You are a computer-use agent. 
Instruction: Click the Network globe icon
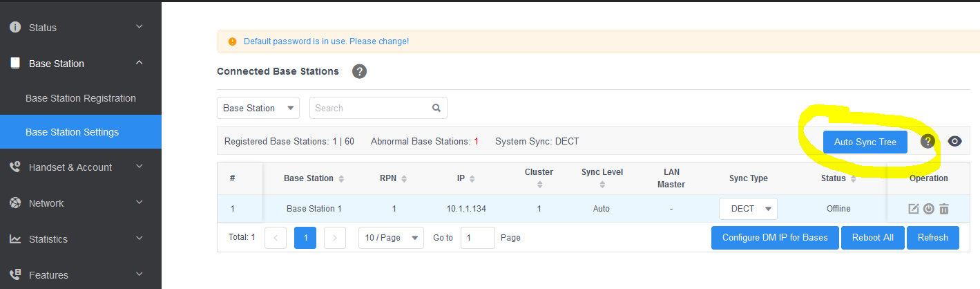coord(15,203)
